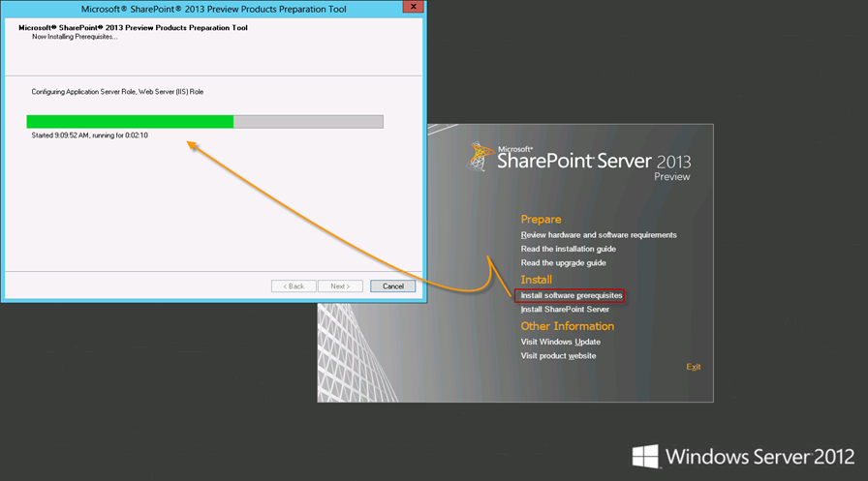This screenshot has width=868, height=481.
Task: Click 'Started 9:09:52 AM' running time text
Action: pos(90,135)
